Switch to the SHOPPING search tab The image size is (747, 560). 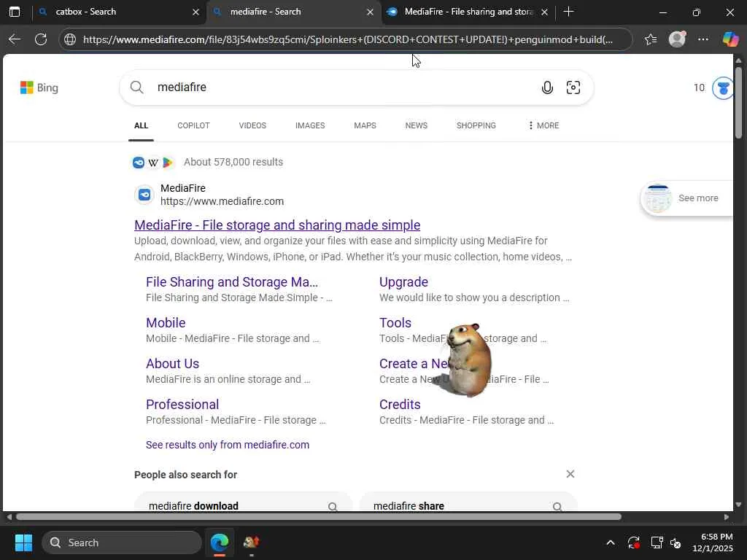pos(476,125)
